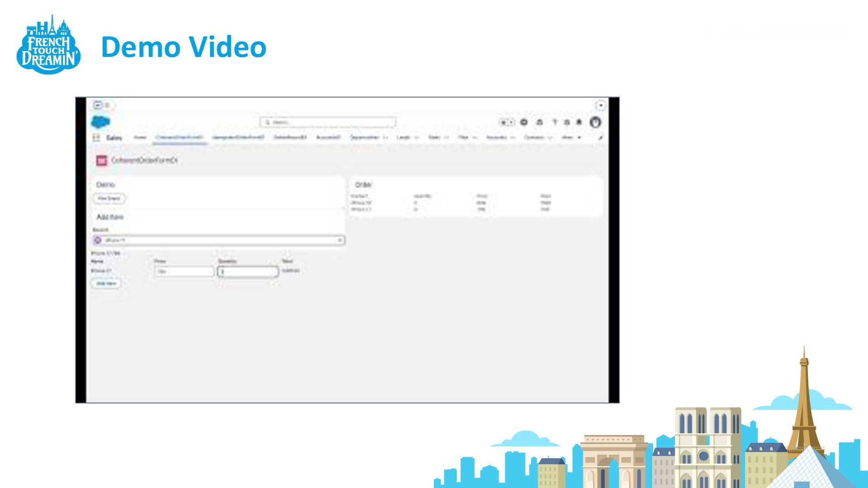Image resolution: width=868 pixels, height=488 pixels.
Task: Expand the Leads tab dropdown chevron
Action: click(x=416, y=137)
